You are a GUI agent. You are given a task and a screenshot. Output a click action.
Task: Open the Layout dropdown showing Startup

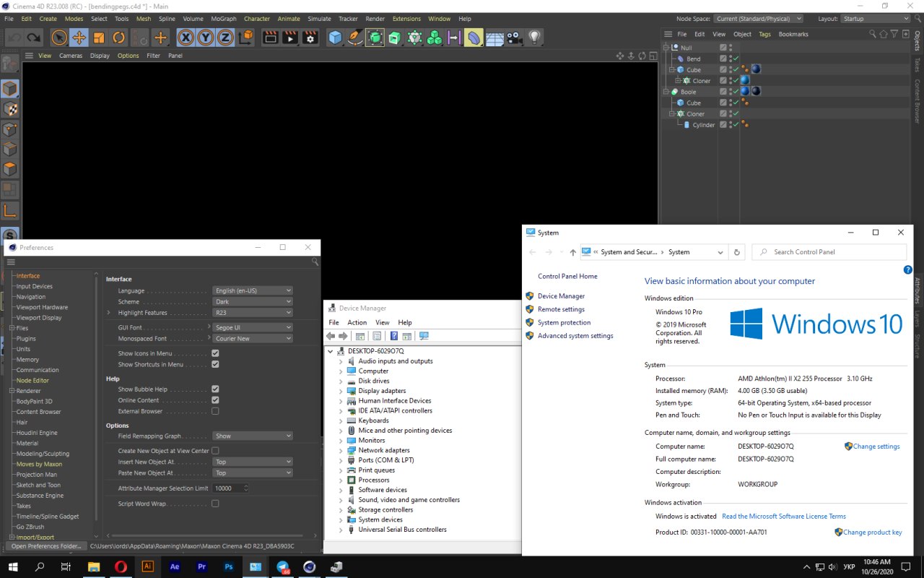click(x=876, y=19)
